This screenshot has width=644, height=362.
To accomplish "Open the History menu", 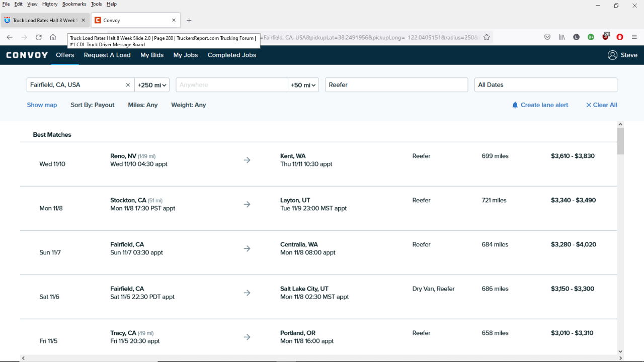I will (x=50, y=4).
